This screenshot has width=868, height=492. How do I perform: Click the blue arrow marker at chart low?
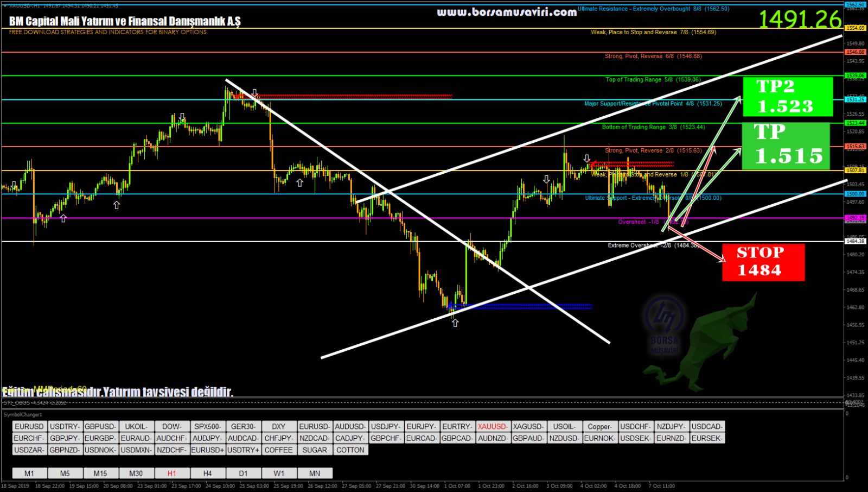click(450, 306)
